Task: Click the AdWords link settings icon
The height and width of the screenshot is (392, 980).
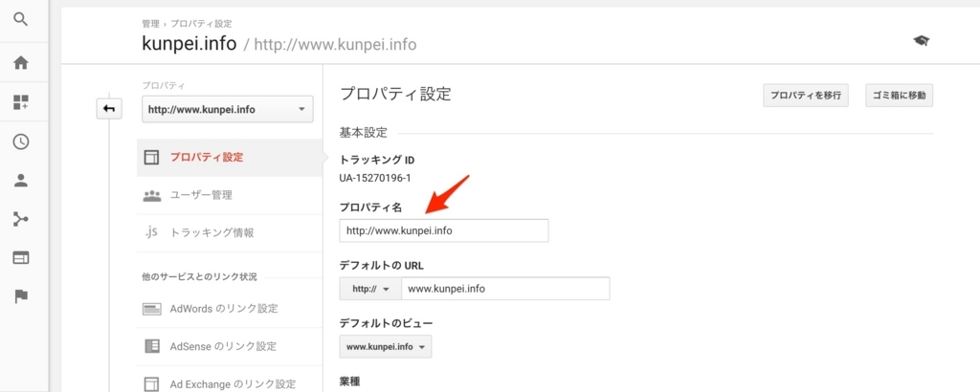Action: click(x=152, y=309)
